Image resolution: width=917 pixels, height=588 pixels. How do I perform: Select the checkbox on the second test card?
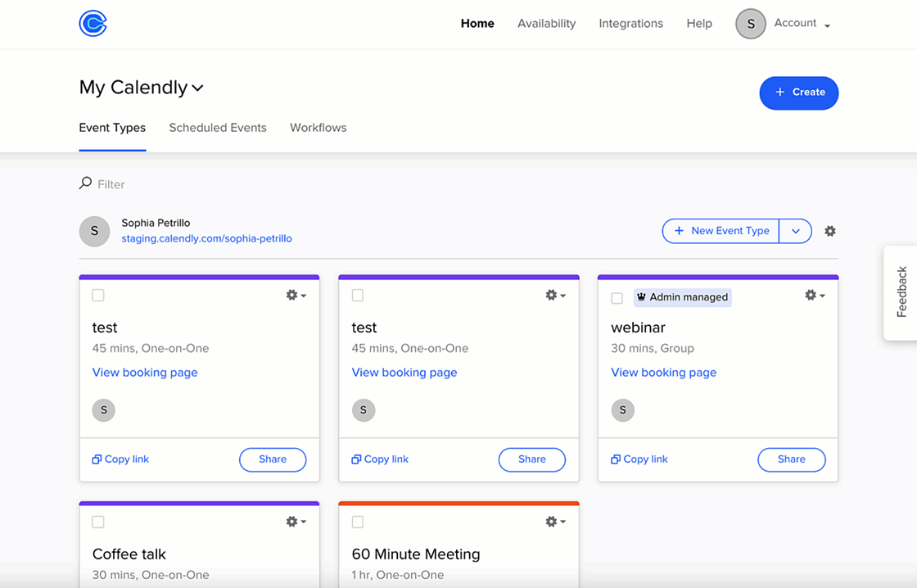[x=358, y=296]
